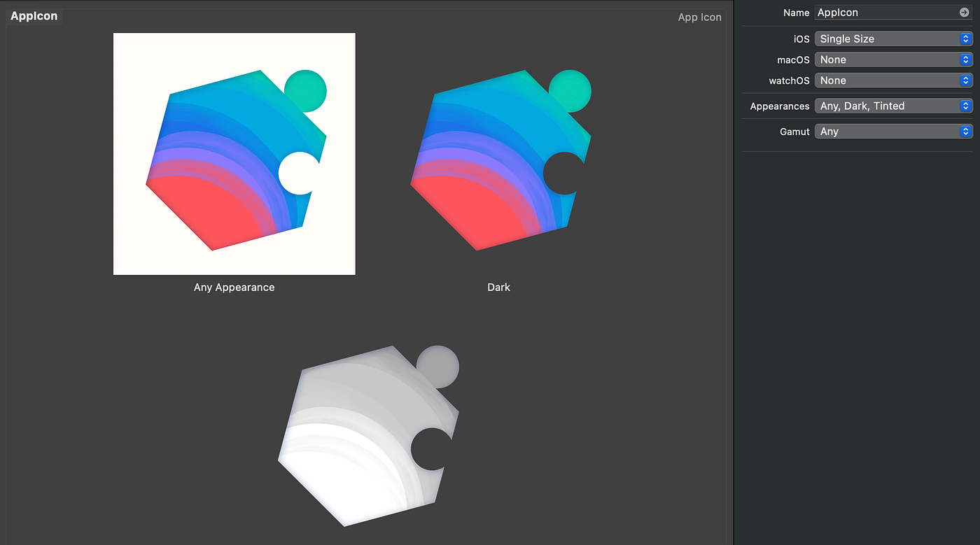Click the chevron icon on the macOS popup
The image size is (980, 545).
click(x=967, y=59)
